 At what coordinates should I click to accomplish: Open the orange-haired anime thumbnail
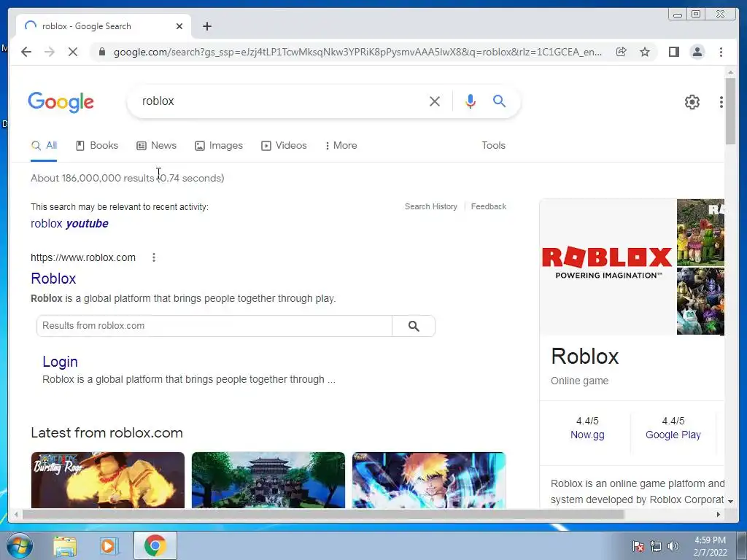tap(429, 480)
